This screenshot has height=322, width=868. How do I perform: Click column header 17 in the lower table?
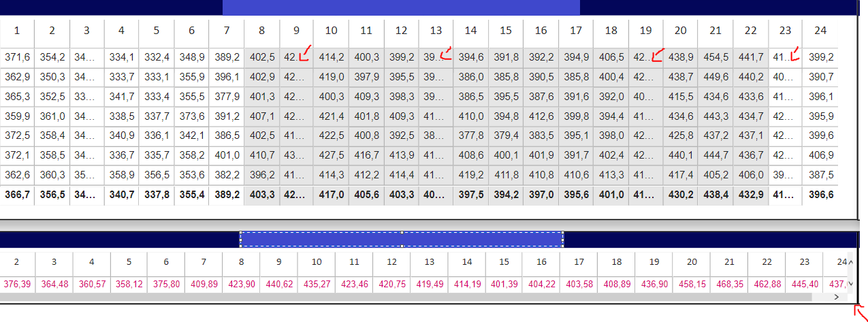click(579, 262)
